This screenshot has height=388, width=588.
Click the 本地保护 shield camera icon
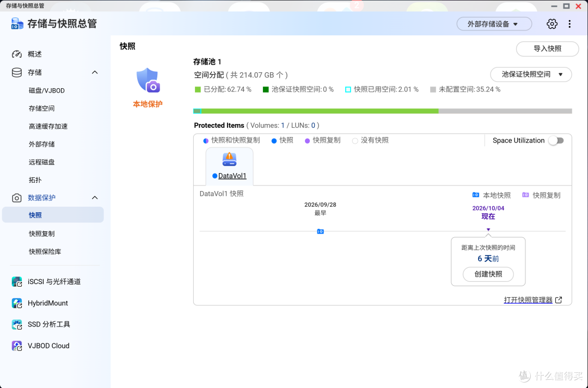(x=148, y=80)
